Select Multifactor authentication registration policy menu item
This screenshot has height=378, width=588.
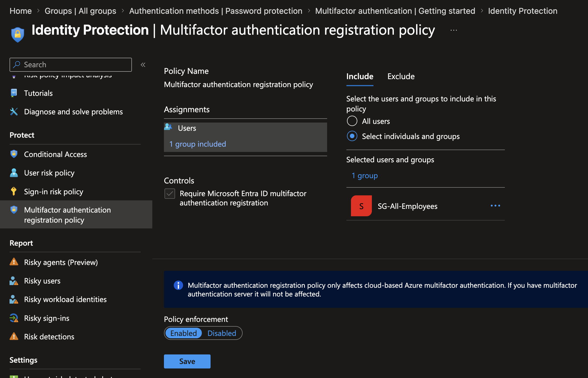coord(76,215)
